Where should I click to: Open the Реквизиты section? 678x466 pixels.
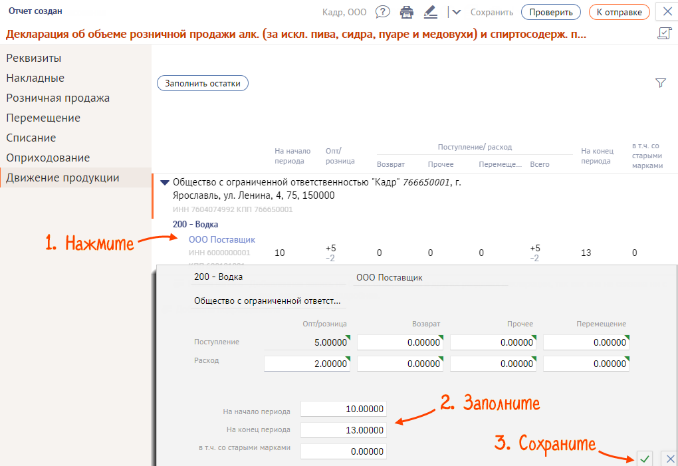click(x=33, y=58)
